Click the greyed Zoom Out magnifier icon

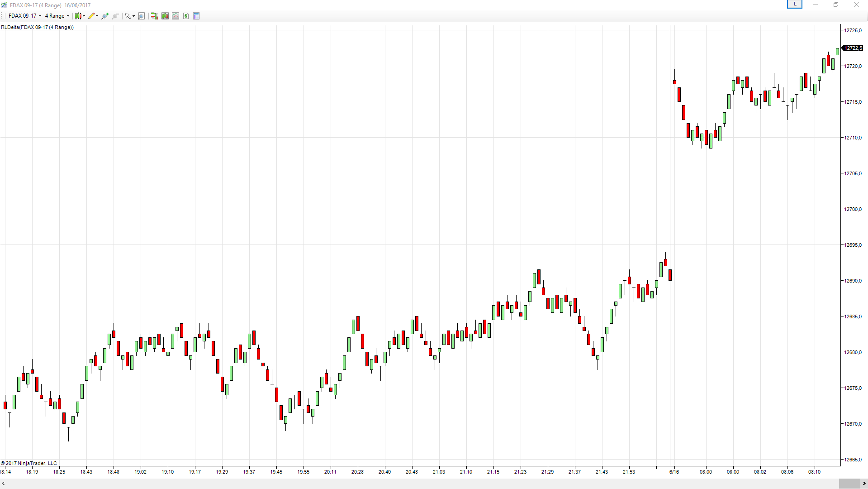115,16
